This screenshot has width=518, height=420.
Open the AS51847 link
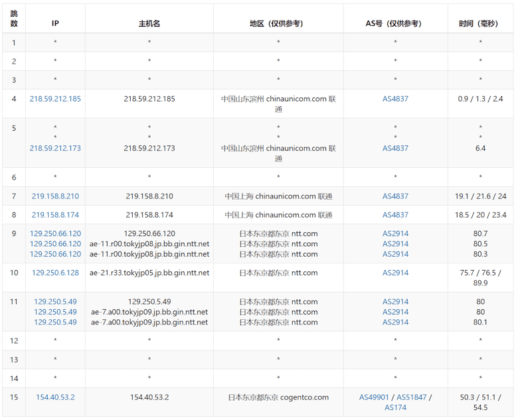tap(411, 397)
